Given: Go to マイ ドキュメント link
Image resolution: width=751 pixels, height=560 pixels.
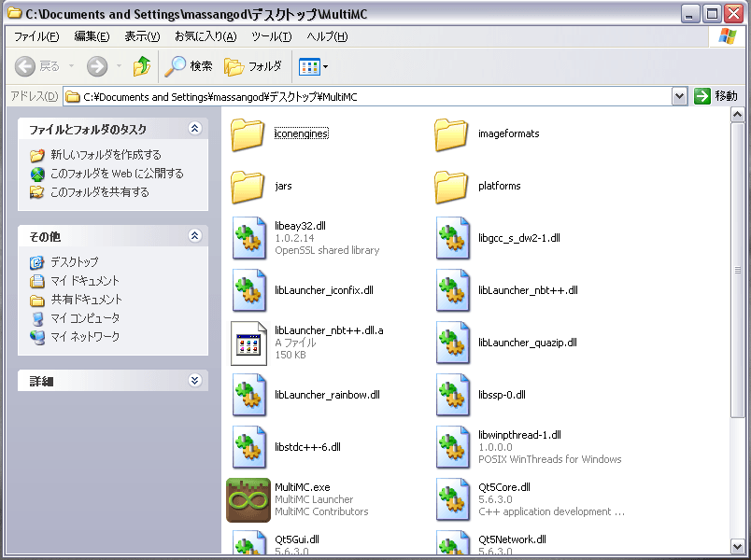Looking at the screenshot, I should [x=85, y=281].
